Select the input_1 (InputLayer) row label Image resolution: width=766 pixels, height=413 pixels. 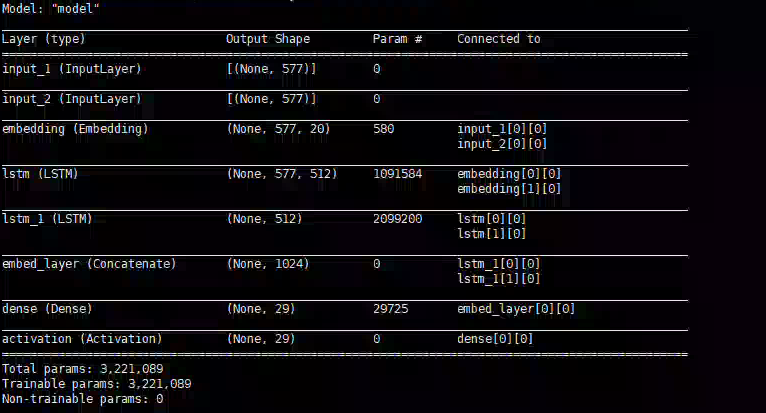[x=72, y=69]
